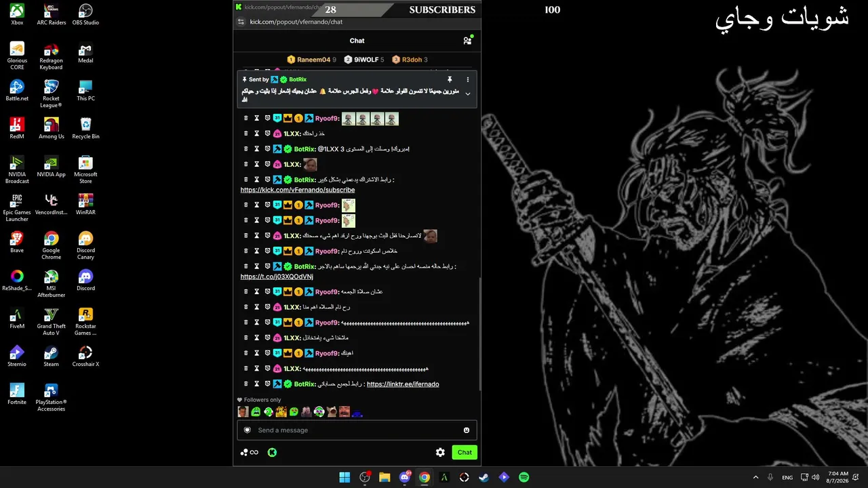Select the Recycle Bin icon
This screenshot has width=868, height=488.
(x=85, y=129)
